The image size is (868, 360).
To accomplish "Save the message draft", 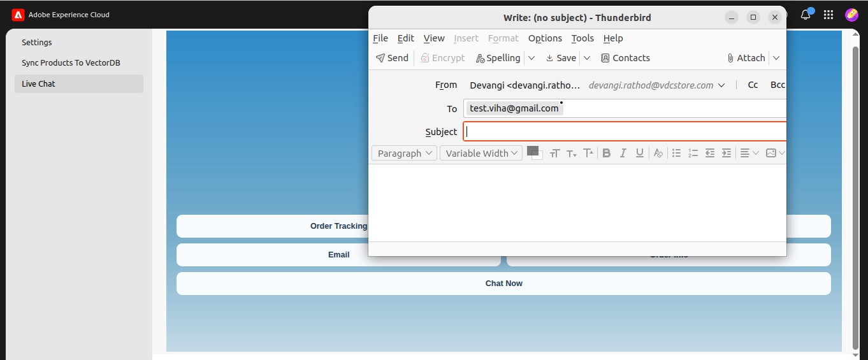I will (561, 58).
